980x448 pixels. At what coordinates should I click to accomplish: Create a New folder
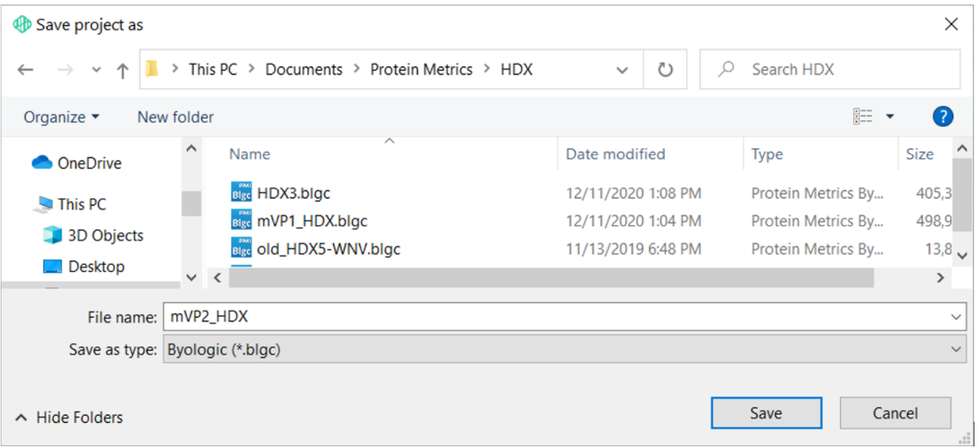[175, 117]
